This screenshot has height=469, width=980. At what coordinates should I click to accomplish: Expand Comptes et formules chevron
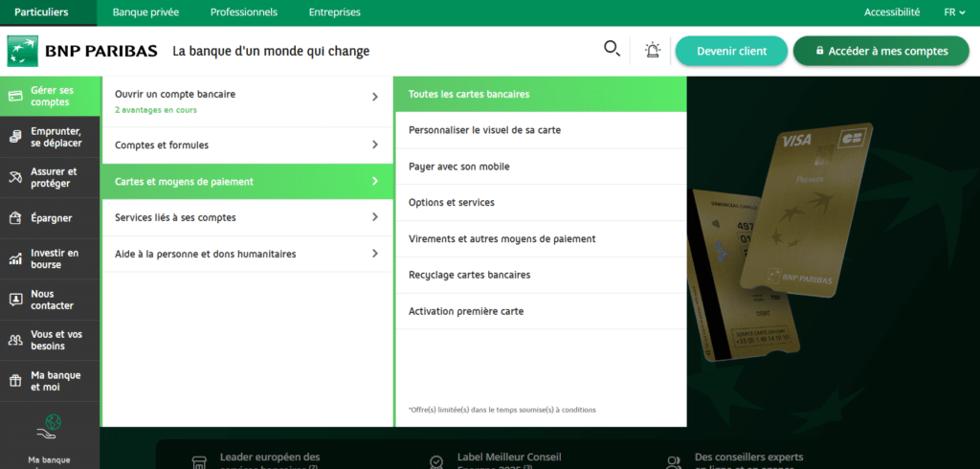tap(375, 145)
